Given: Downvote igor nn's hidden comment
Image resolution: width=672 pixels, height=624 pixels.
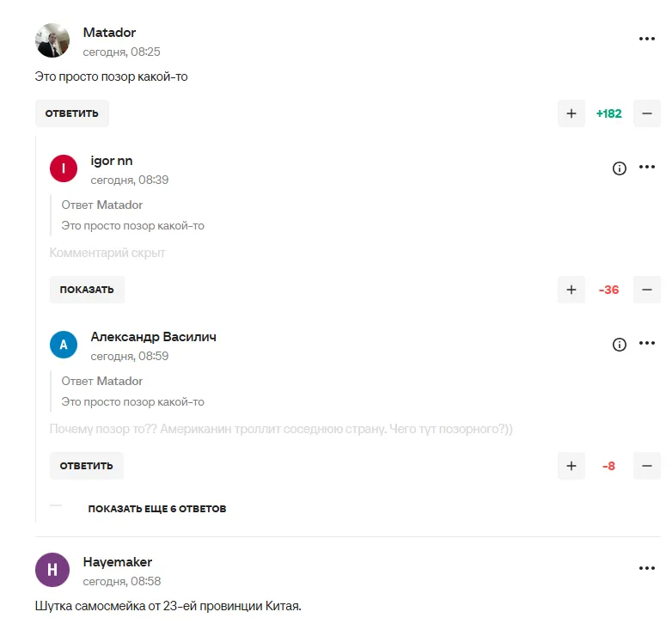Looking at the screenshot, I should (x=647, y=290).
